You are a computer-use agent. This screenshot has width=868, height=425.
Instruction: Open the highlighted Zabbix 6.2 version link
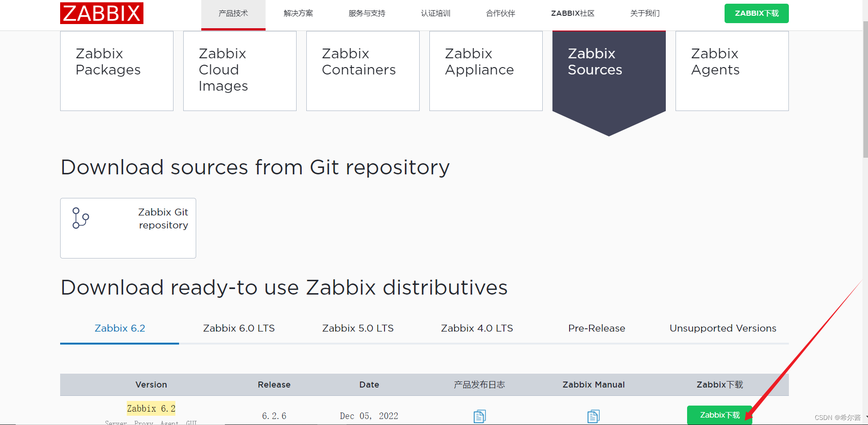151,408
